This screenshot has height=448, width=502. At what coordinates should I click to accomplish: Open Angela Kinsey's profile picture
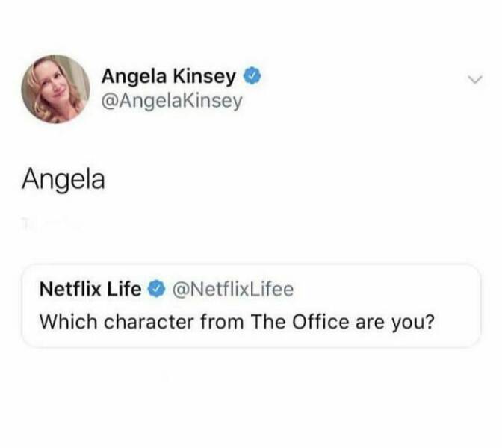point(56,90)
